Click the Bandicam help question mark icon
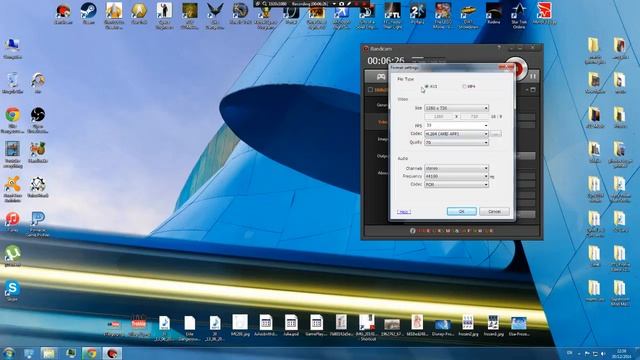This screenshot has height=360, width=640. (x=499, y=48)
